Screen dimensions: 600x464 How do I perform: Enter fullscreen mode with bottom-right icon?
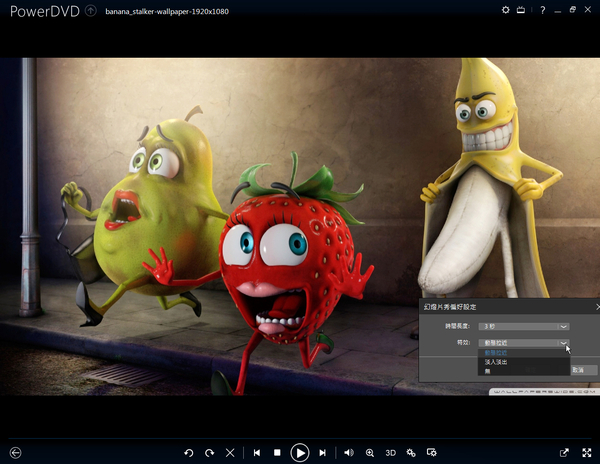click(x=585, y=453)
